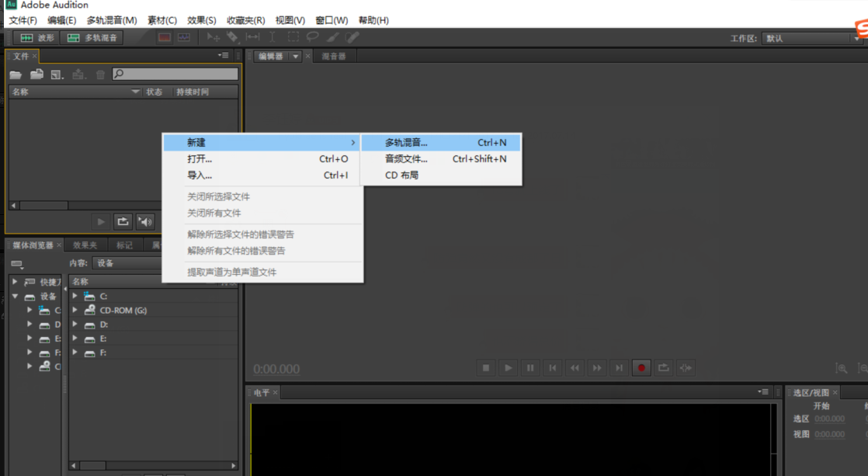Select the Lasso Selection tool
868x476 pixels.
click(x=312, y=37)
